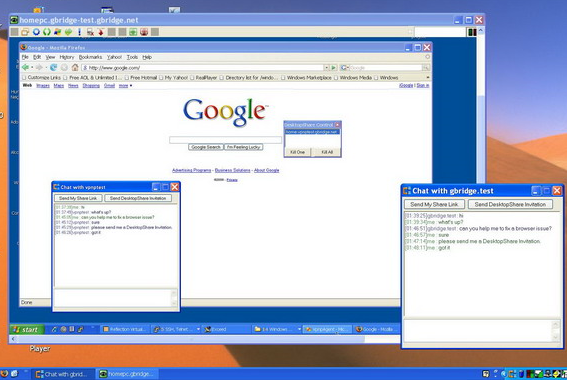
Task: Select the entry in DesktopShare Control list
Action: (x=312, y=132)
